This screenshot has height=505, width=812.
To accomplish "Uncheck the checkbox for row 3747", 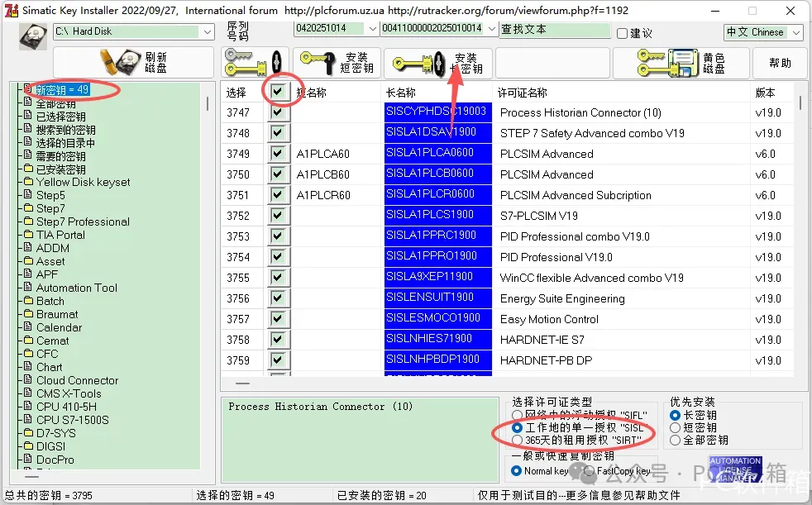I will pyautogui.click(x=278, y=112).
